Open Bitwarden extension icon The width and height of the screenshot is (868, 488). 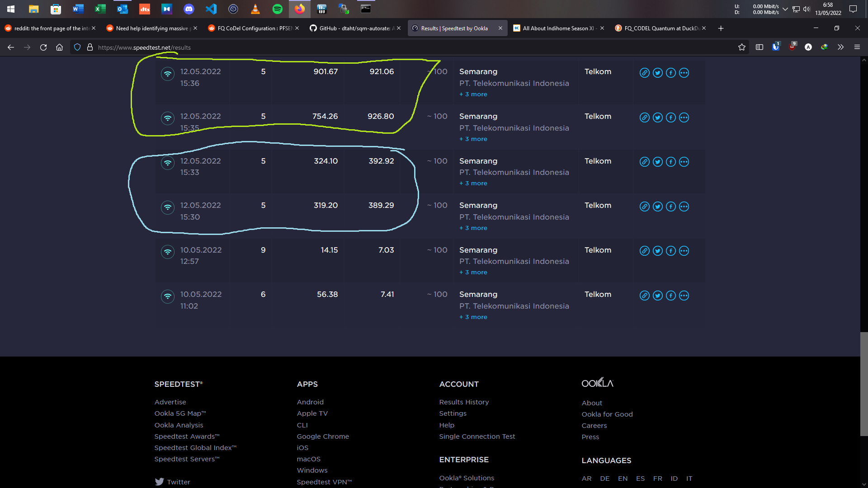click(776, 47)
